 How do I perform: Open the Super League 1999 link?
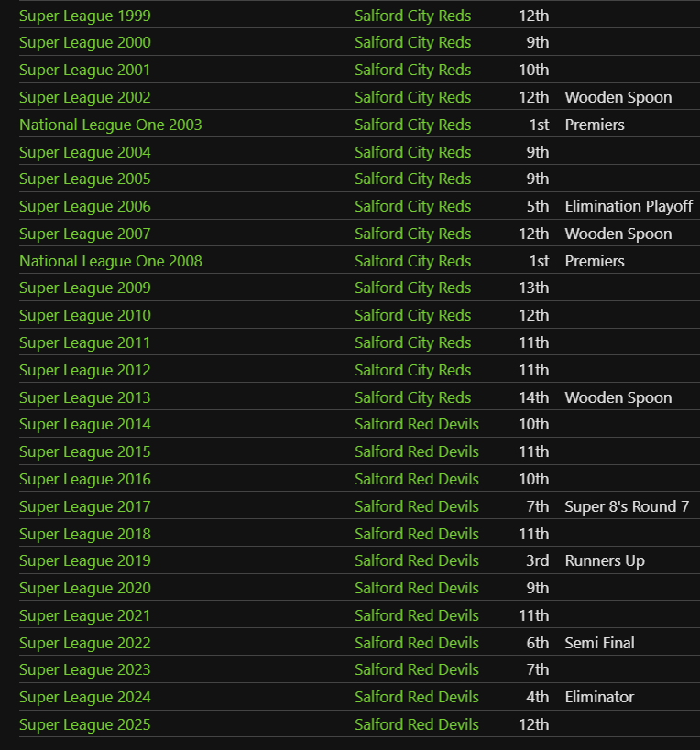(x=84, y=16)
